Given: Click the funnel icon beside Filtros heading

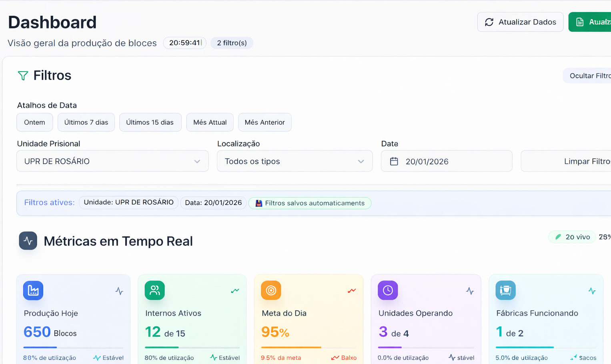Looking at the screenshot, I should point(23,75).
